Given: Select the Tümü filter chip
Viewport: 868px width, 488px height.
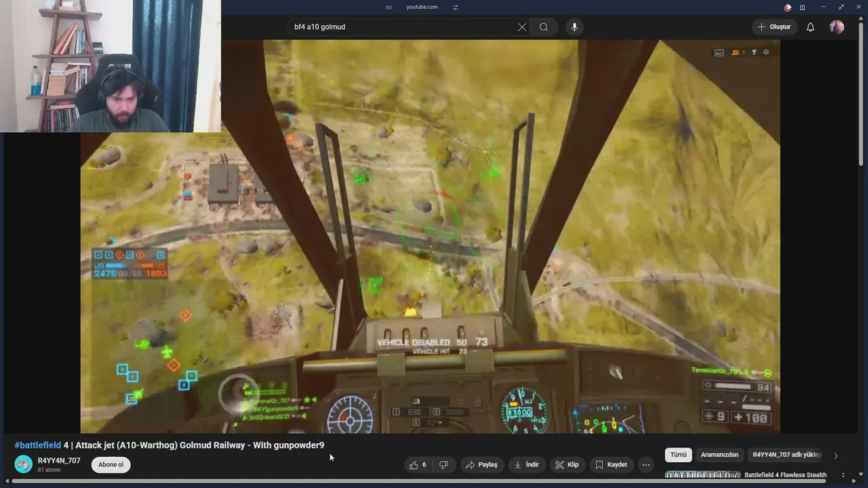Looking at the screenshot, I should (x=678, y=455).
